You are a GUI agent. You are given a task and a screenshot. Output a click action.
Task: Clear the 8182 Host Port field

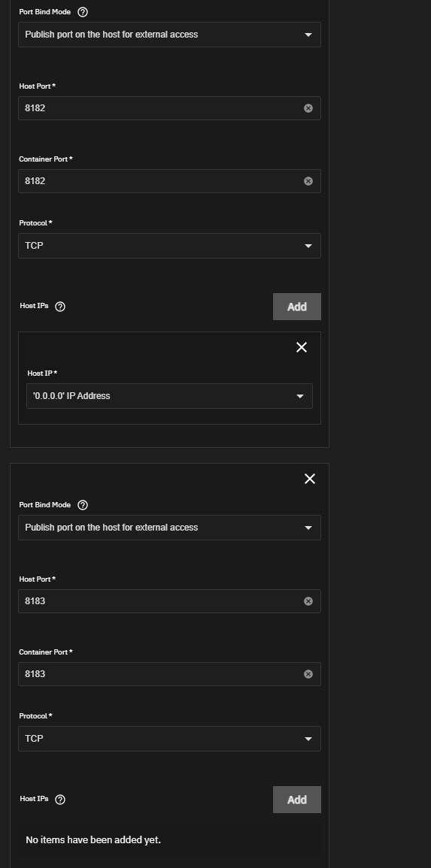308,108
